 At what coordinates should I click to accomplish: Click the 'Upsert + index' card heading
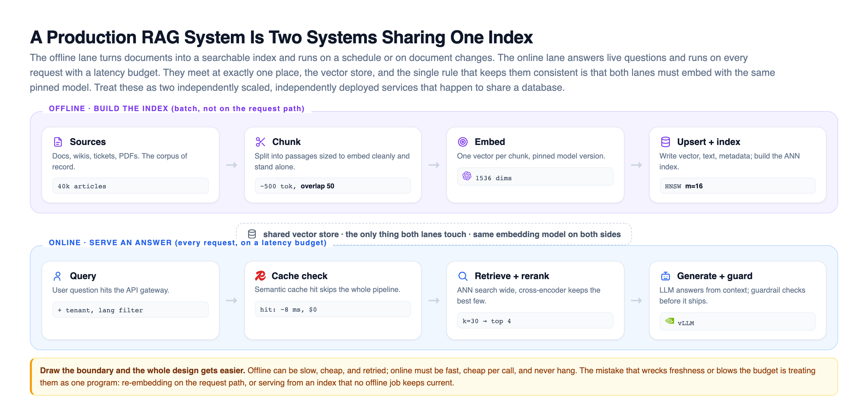[x=708, y=142]
